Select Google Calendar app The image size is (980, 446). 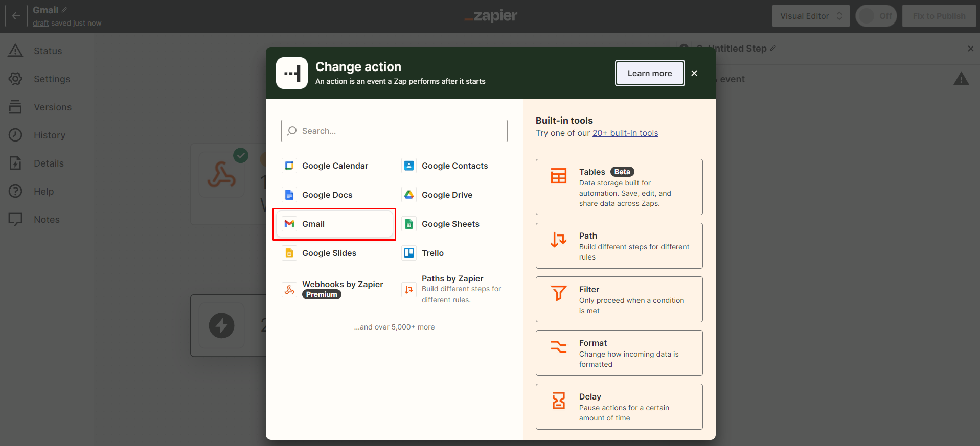334,166
